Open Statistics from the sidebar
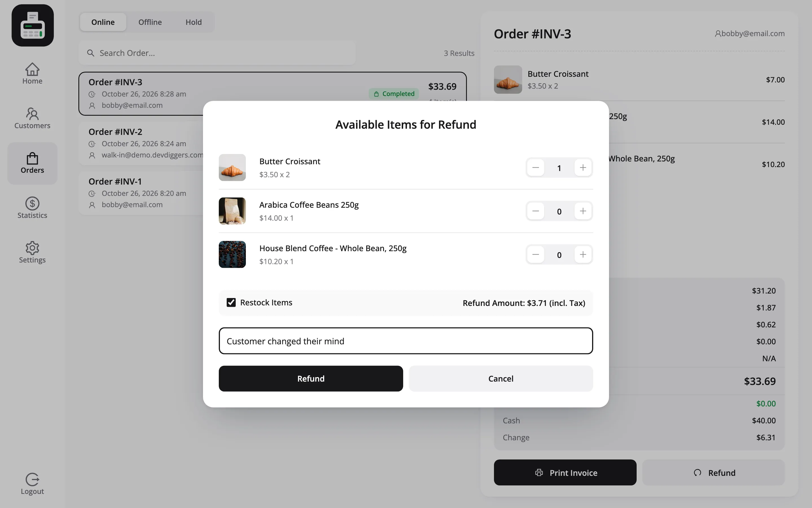The image size is (812, 508). [x=32, y=208]
